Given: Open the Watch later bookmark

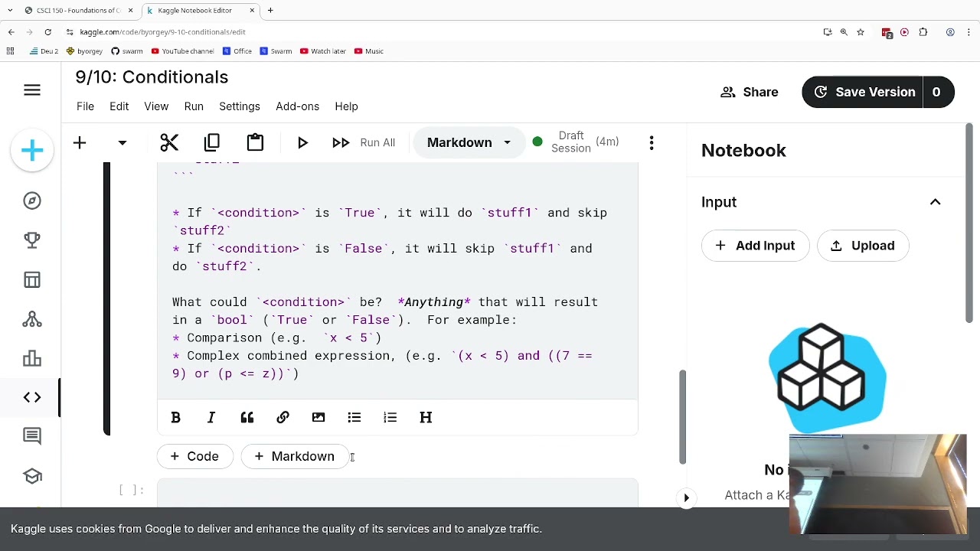Looking at the screenshot, I should click(x=322, y=51).
